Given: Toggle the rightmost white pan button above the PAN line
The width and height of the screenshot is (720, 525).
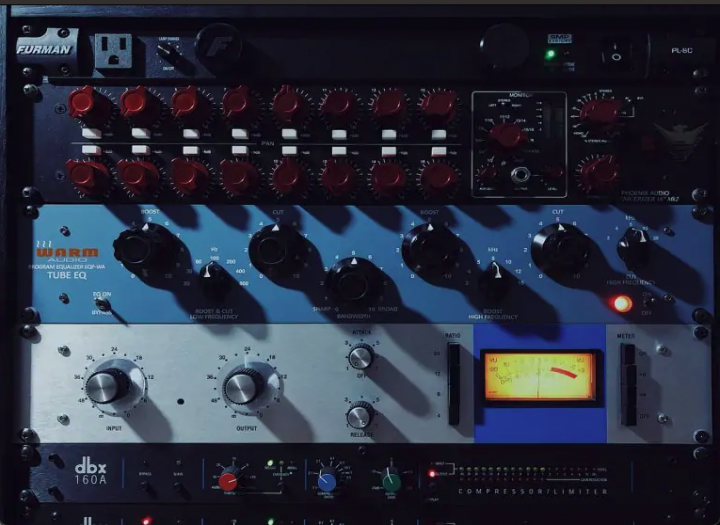Looking at the screenshot, I should (x=439, y=135).
